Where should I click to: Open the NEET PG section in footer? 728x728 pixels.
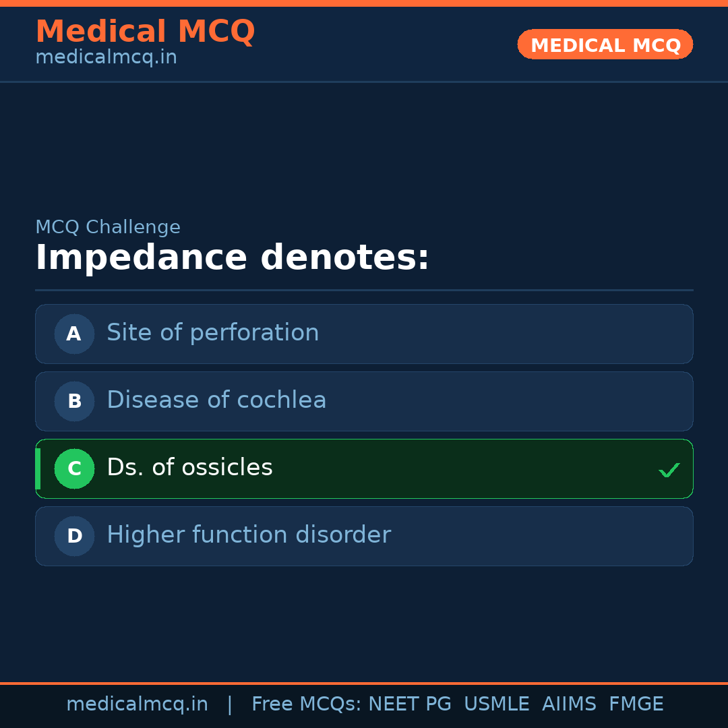[409, 703]
